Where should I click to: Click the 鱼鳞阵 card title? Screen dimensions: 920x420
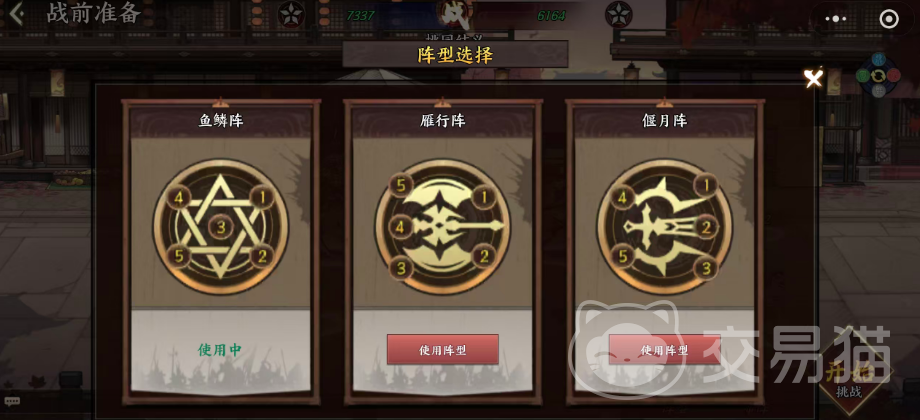click(221, 121)
